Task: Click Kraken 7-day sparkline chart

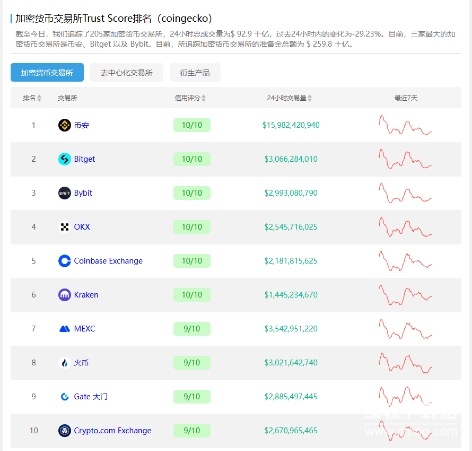Action: pyautogui.click(x=405, y=295)
